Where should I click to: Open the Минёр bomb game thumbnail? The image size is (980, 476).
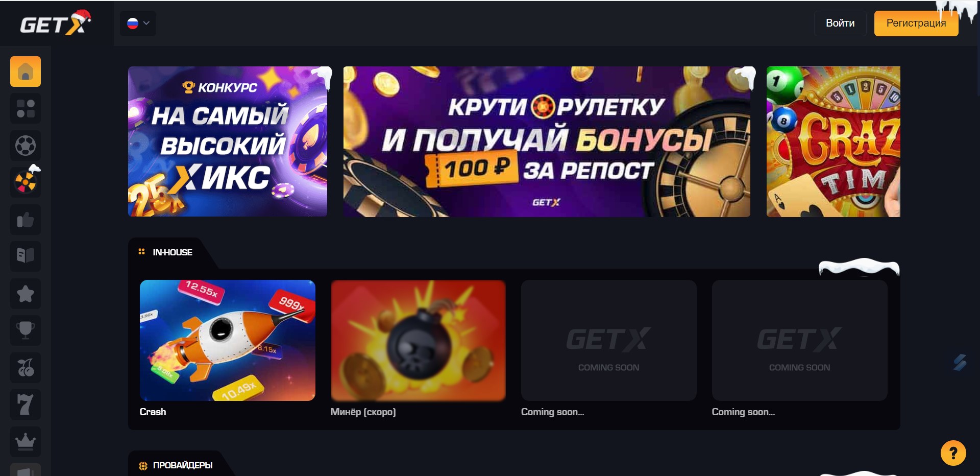coord(418,340)
